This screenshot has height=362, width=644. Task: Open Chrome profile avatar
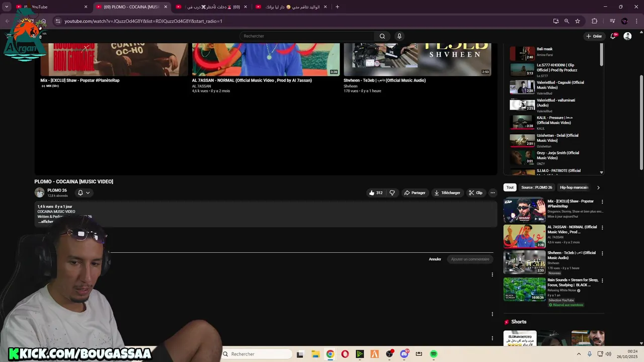coord(624,21)
